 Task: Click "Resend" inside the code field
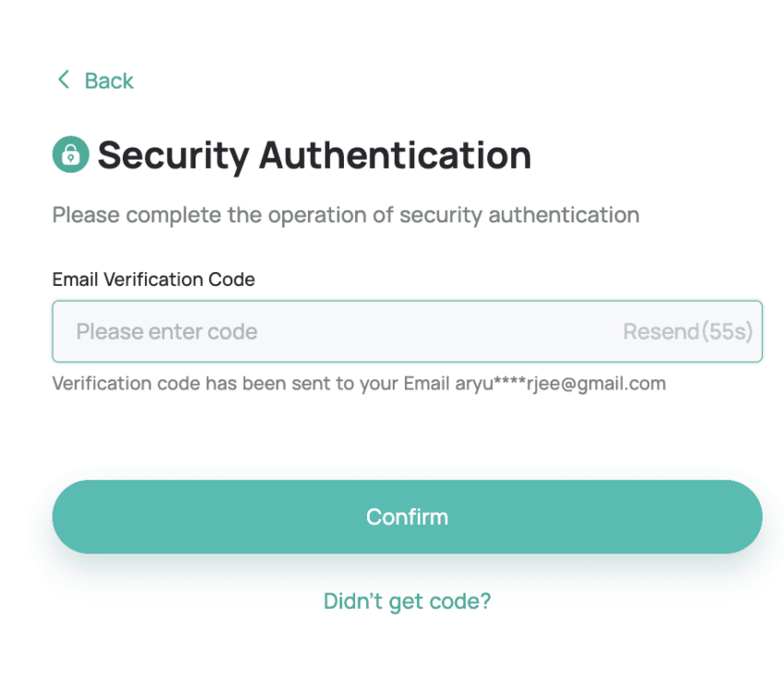pos(660,331)
